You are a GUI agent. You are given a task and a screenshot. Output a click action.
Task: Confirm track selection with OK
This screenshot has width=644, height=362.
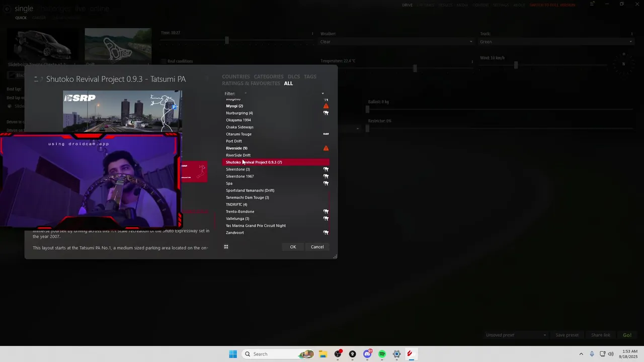[293, 247]
